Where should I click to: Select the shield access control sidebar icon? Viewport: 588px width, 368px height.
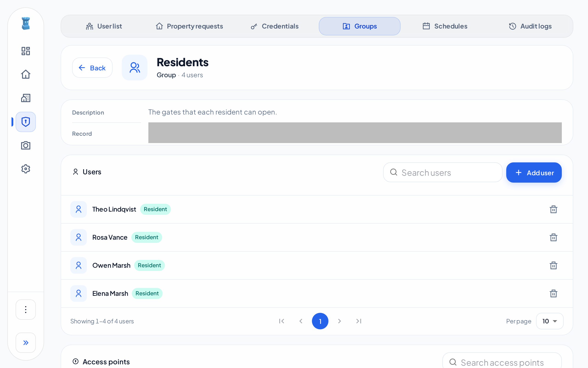(x=25, y=122)
